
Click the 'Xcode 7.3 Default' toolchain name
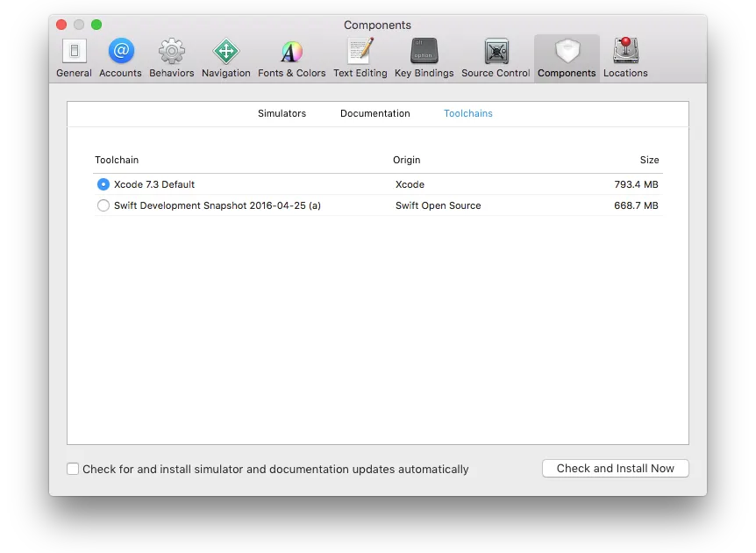click(x=154, y=184)
